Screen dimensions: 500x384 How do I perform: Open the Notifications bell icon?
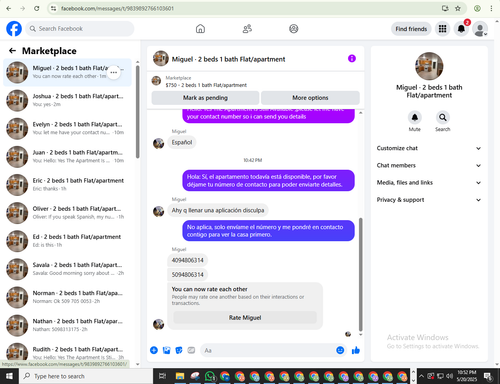(x=461, y=29)
